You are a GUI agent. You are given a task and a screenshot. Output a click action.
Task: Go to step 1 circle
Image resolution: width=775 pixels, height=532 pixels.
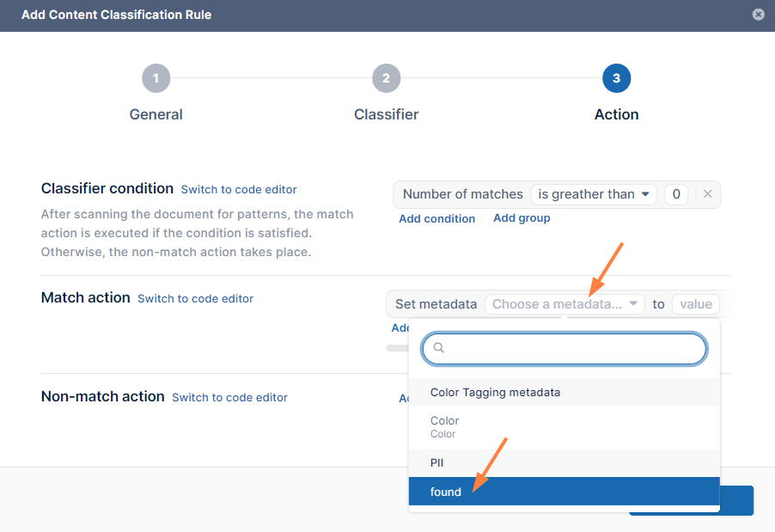tap(156, 78)
